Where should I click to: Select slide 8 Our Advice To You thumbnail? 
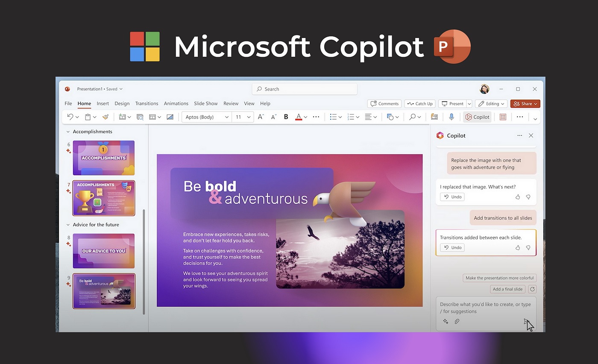point(104,251)
